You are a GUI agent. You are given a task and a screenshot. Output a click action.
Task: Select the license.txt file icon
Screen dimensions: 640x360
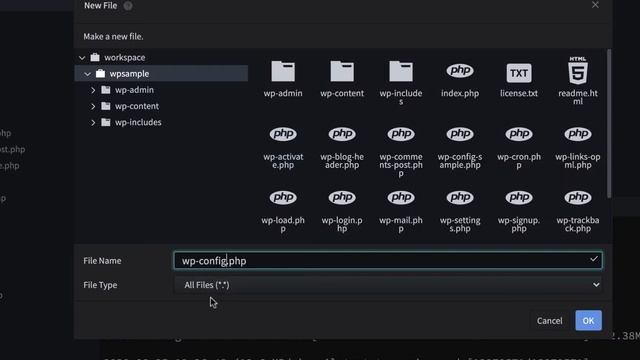click(x=519, y=73)
